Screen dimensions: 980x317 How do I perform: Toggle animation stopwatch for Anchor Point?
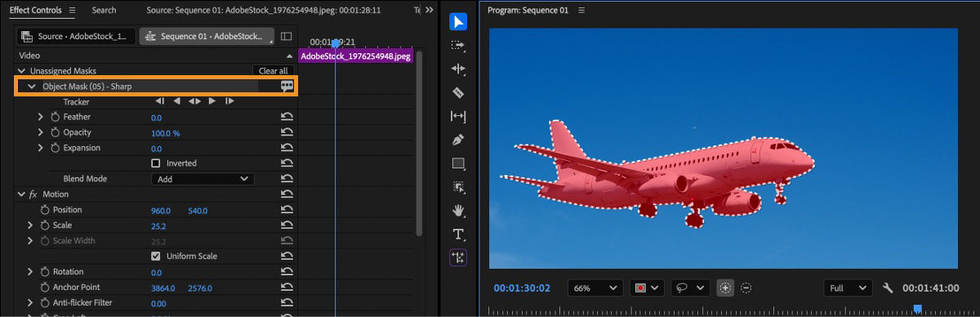tap(45, 288)
